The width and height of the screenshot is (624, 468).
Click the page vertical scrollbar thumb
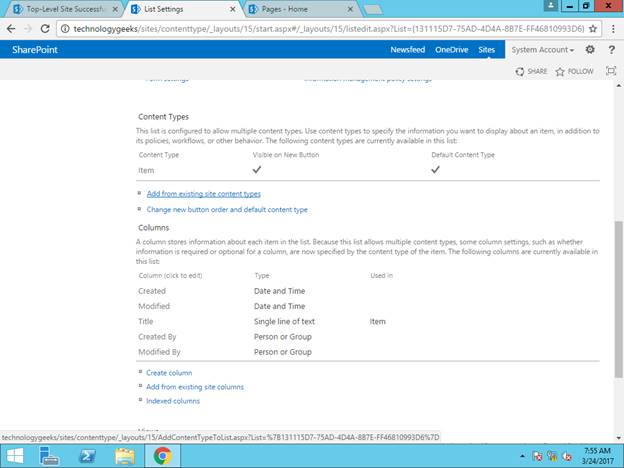(x=618, y=299)
